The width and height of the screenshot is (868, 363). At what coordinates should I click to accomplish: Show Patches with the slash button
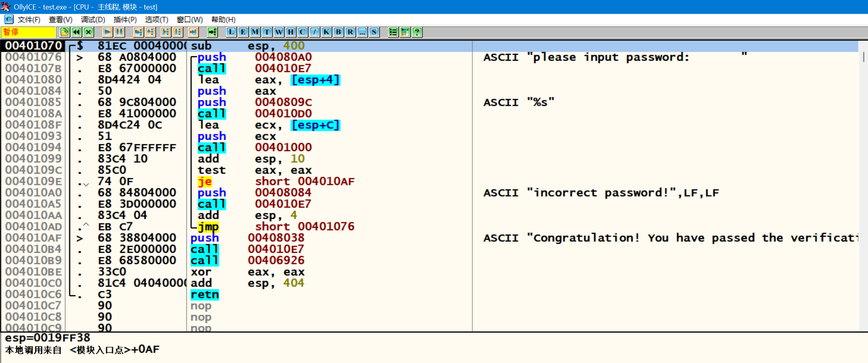coord(315,32)
